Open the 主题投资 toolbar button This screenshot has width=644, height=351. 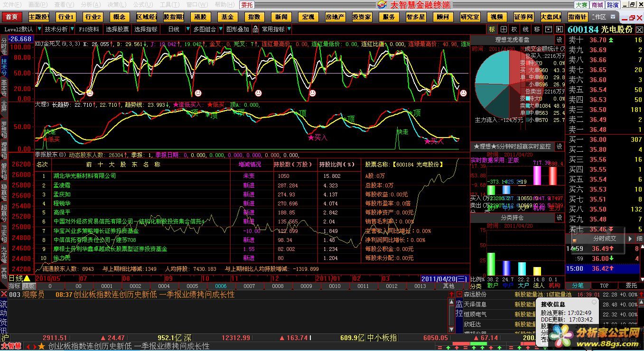[x=38, y=17]
